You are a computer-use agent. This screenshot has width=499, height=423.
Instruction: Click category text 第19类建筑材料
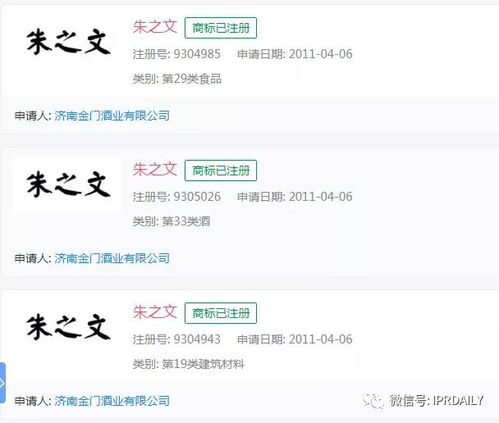pyautogui.click(x=203, y=364)
